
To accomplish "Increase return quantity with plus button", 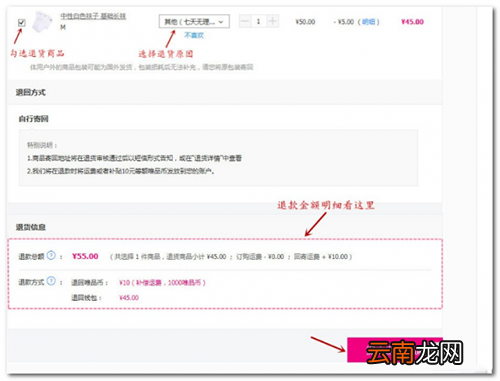I will point(272,22).
